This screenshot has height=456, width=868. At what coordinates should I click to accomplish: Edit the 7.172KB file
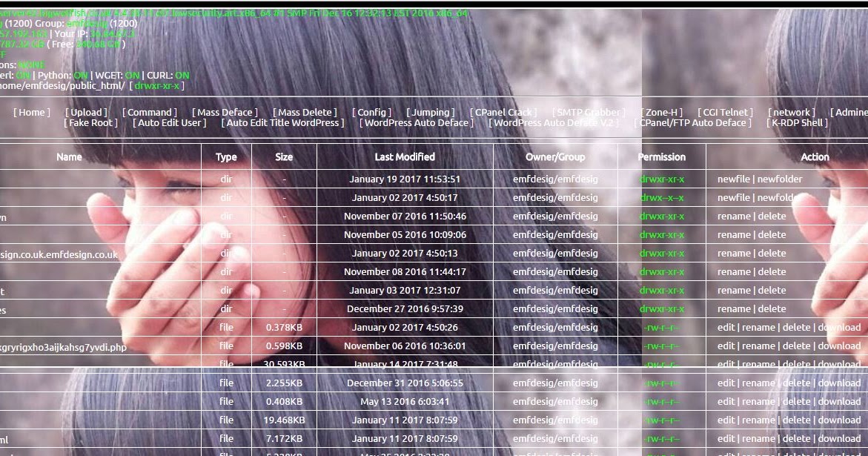coord(726,439)
